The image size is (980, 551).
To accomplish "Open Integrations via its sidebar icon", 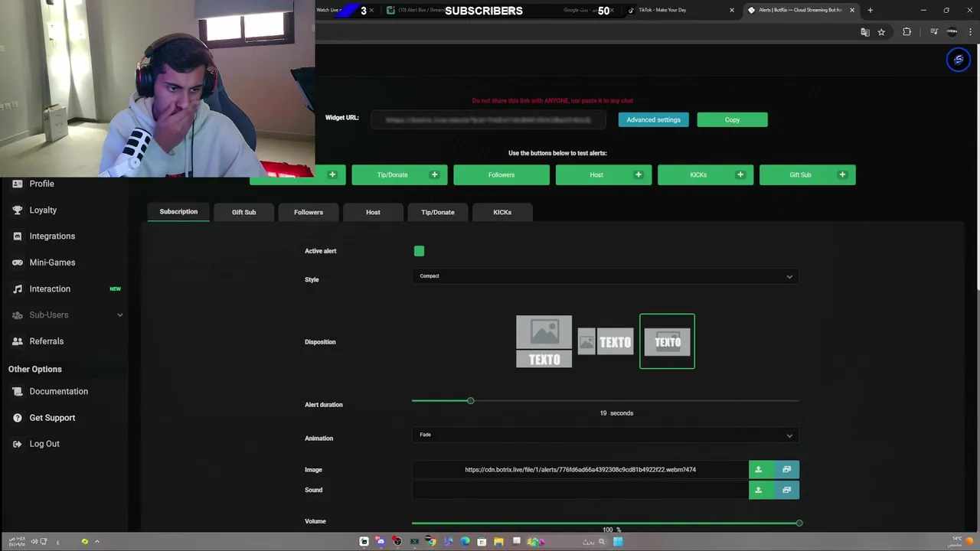I will pos(18,236).
